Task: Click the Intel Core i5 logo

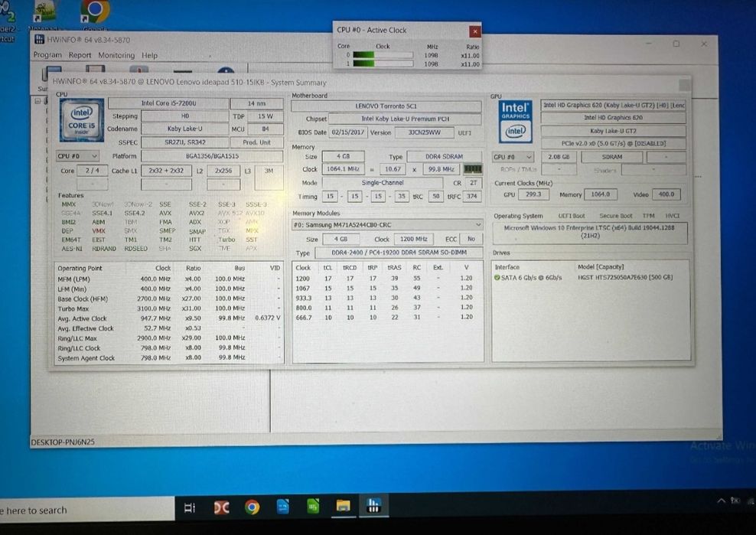Action: (81, 120)
